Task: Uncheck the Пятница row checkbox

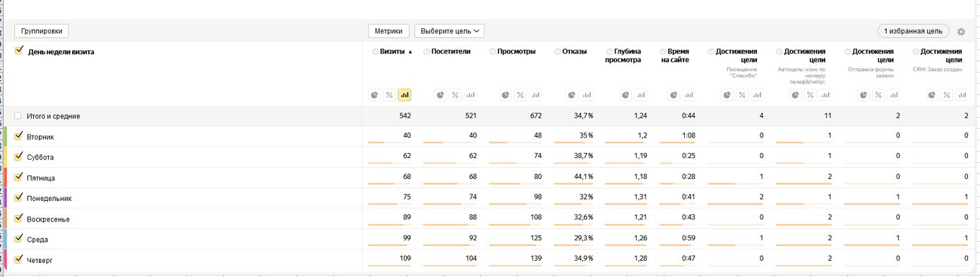Action: click(18, 177)
